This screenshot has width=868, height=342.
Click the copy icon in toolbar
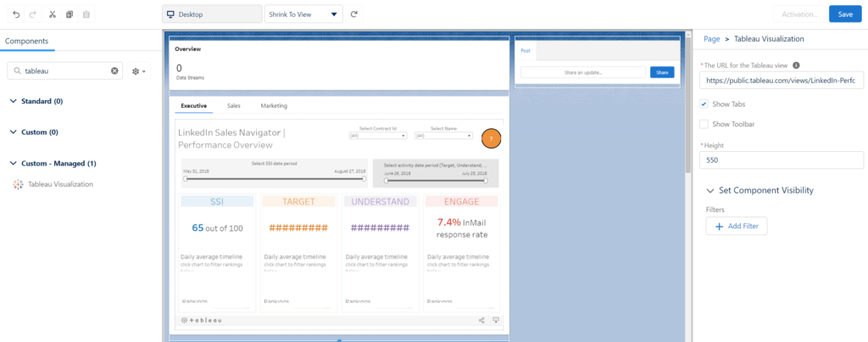(x=70, y=14)
